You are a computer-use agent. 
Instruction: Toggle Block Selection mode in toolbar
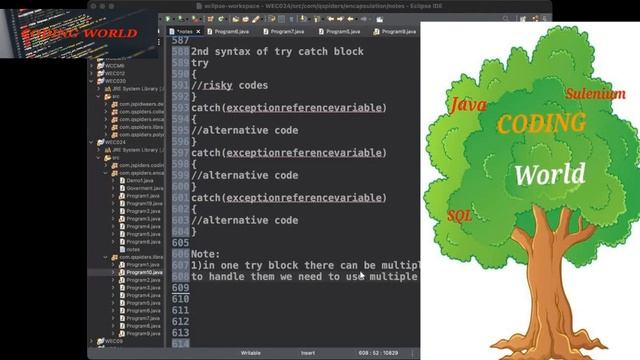click(x=281, y=19)
